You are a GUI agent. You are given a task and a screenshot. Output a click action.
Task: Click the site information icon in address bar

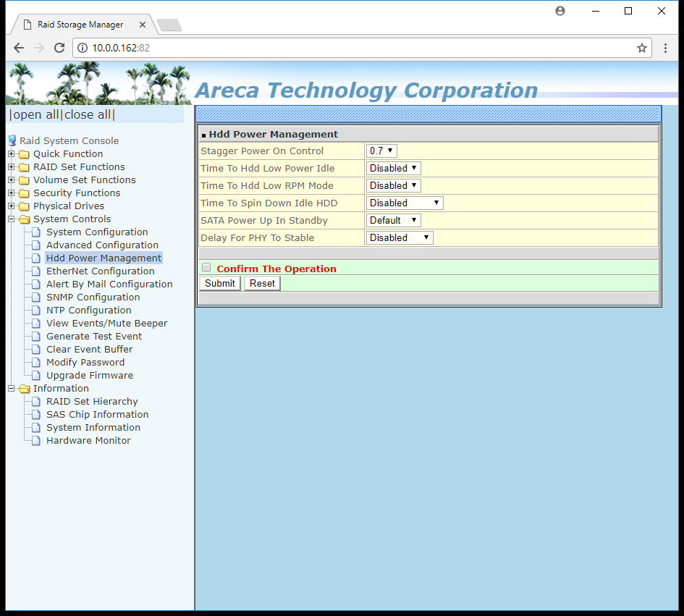(83, 48)
